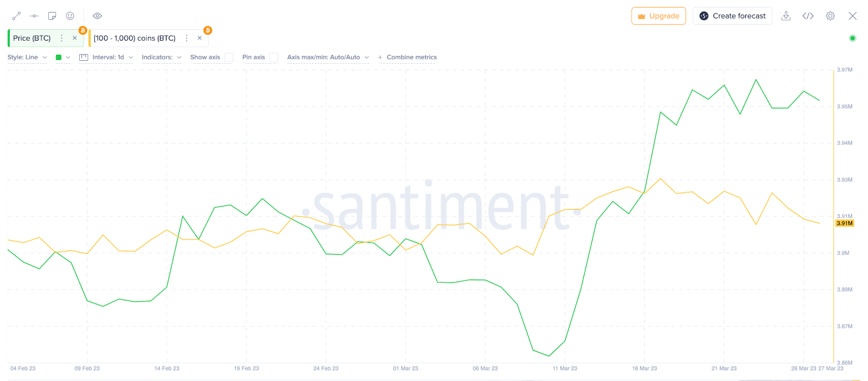Viewport: 868px width, 381px height.
Task: Click the 01 Mar 23 date label
Action: click(406, 369)
